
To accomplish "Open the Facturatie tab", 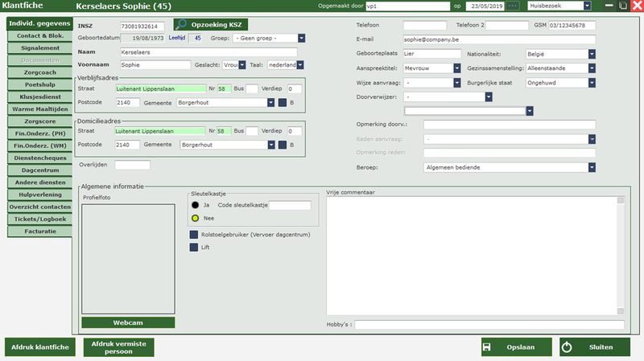I will tap(39, 231).
